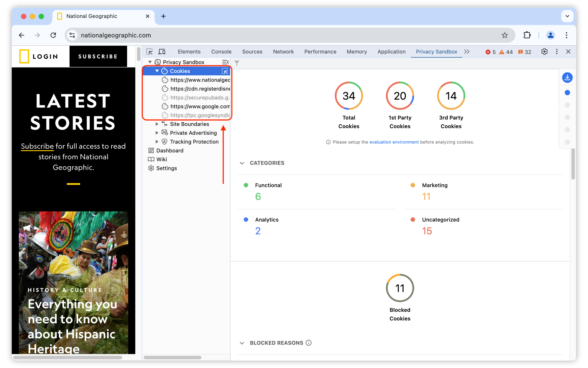Screen dimensions: 588x368
Task: Reload the page
Action: point(53,35)
